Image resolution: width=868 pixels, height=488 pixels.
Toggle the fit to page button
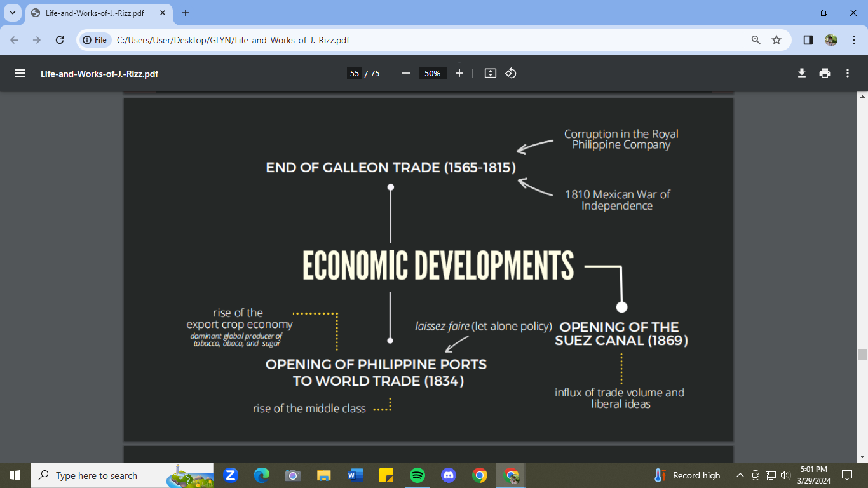(490, 73)
